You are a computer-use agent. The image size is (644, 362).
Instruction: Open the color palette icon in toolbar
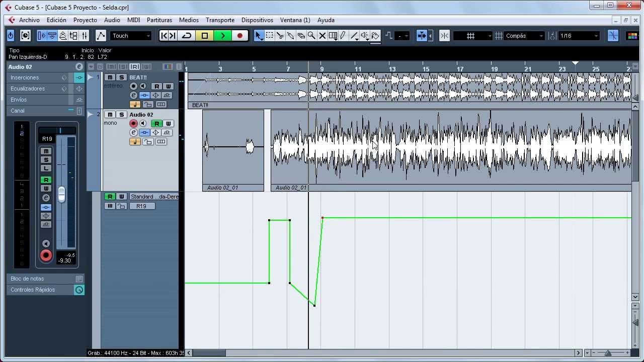coord(632,36)
